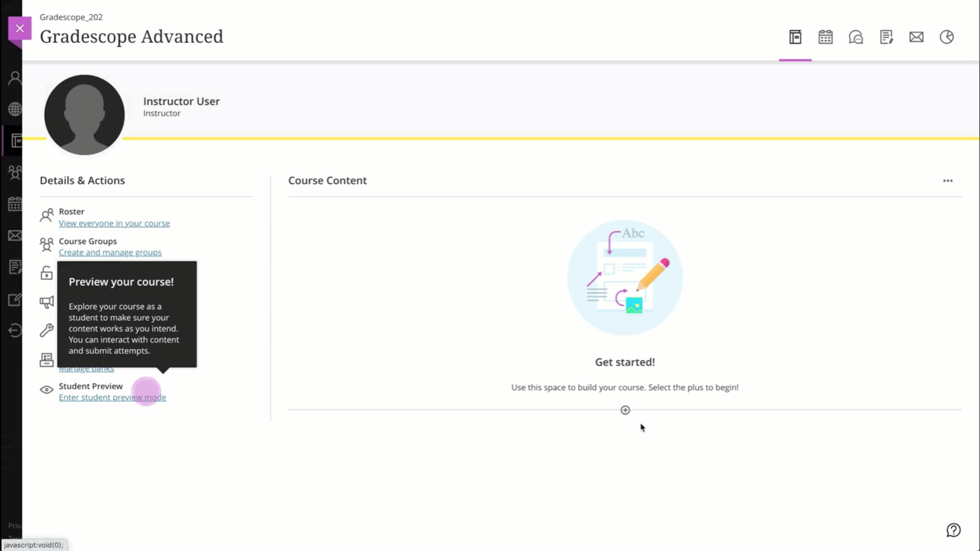980x551 pixels.
Task: Click the Course Groups heading text
Action: click(x=88, y=241)
